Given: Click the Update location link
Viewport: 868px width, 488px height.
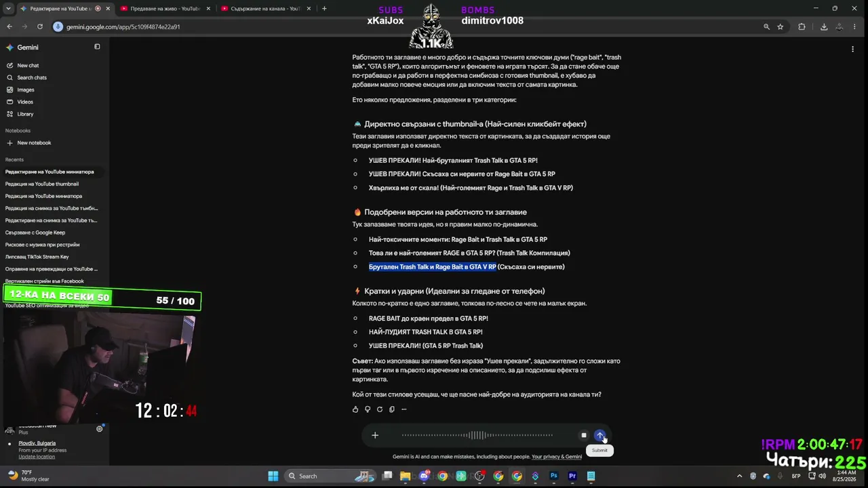Looking at the screenshot, I should (37, 457).
